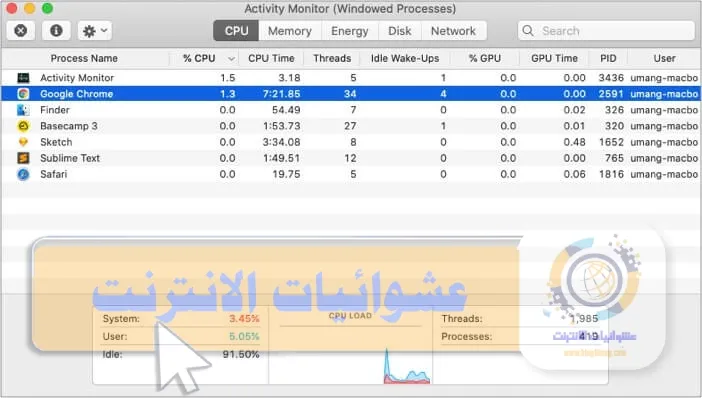This screenshot has width=702, height=398.
Task: Click the Google Chrome icon in list
Action: [23, 94]
